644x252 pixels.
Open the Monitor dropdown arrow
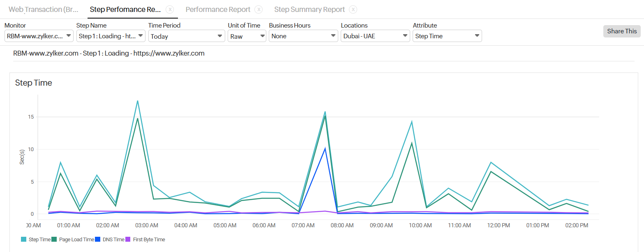click(x=69, y=36)
